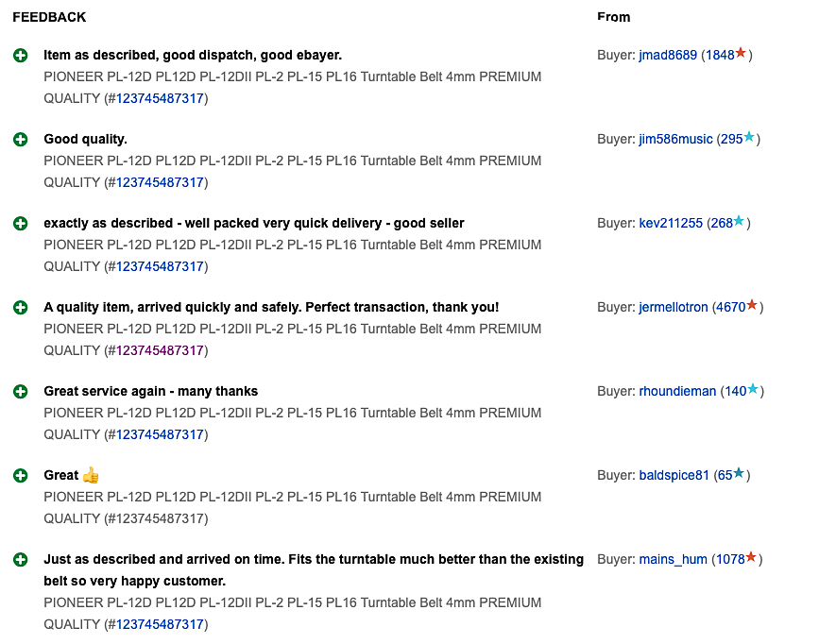Click the red star after jermellotron's 4670 score
This screenshot has height=644, width=836.
[752, 306]
